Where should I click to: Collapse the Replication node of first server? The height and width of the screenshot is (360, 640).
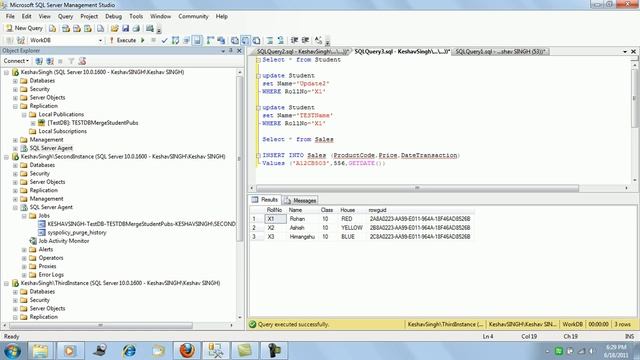click(x=15, y=106)
